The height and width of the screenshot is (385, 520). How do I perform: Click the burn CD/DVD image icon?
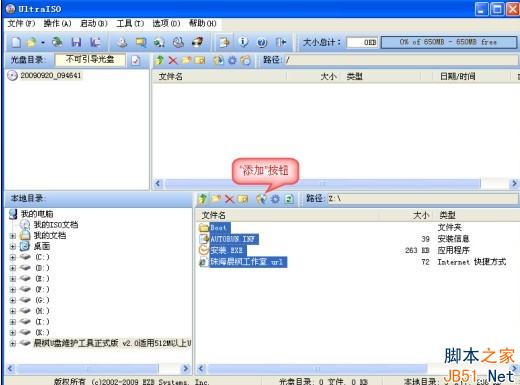(x=197, y=42)
